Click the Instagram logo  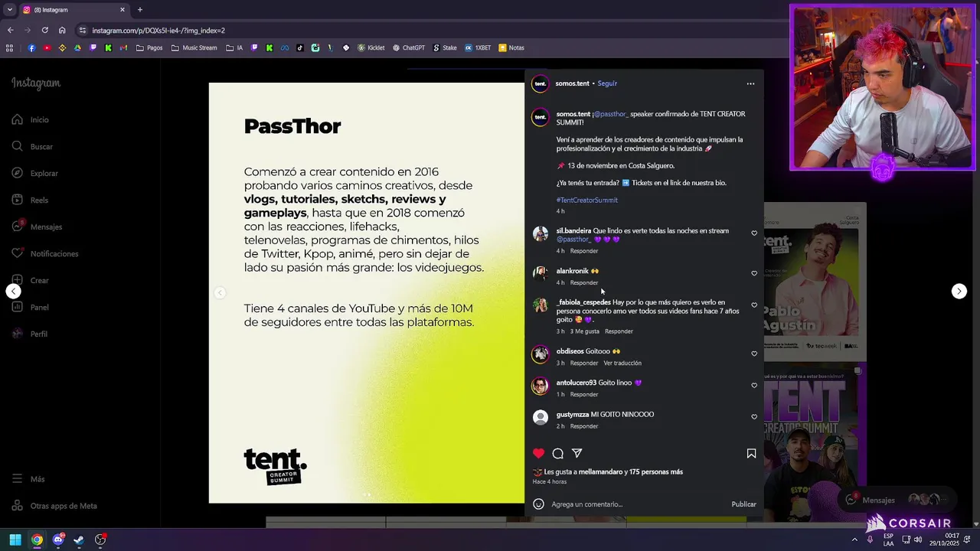point(35,83)
